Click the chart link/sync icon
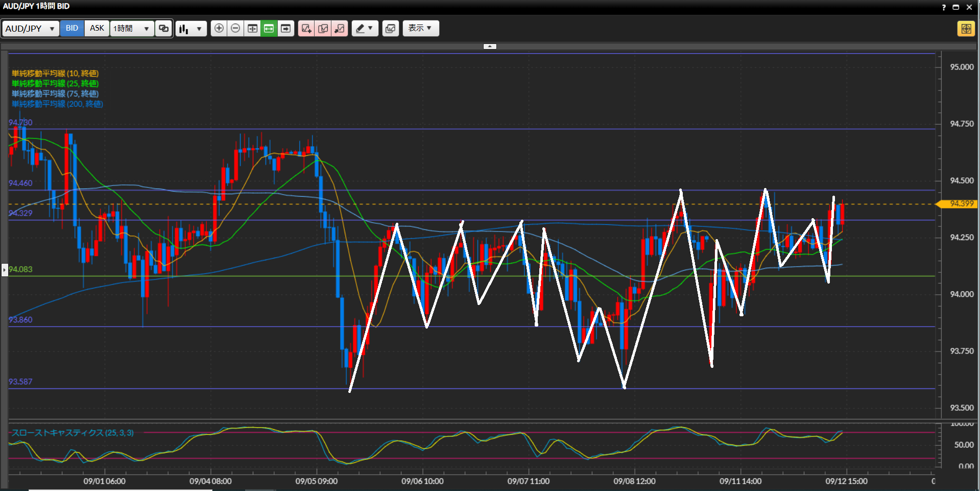 (x=163, y=29)
